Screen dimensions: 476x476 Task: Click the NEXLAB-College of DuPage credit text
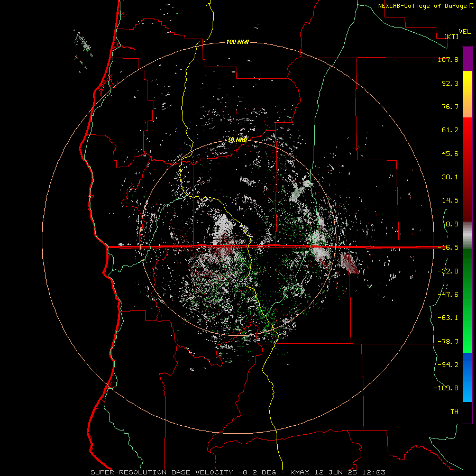coord(424,6)
